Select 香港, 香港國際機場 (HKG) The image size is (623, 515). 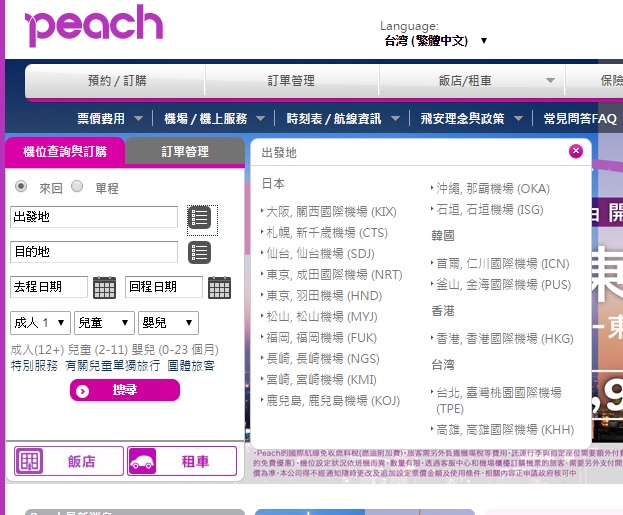tap(505, 339)
